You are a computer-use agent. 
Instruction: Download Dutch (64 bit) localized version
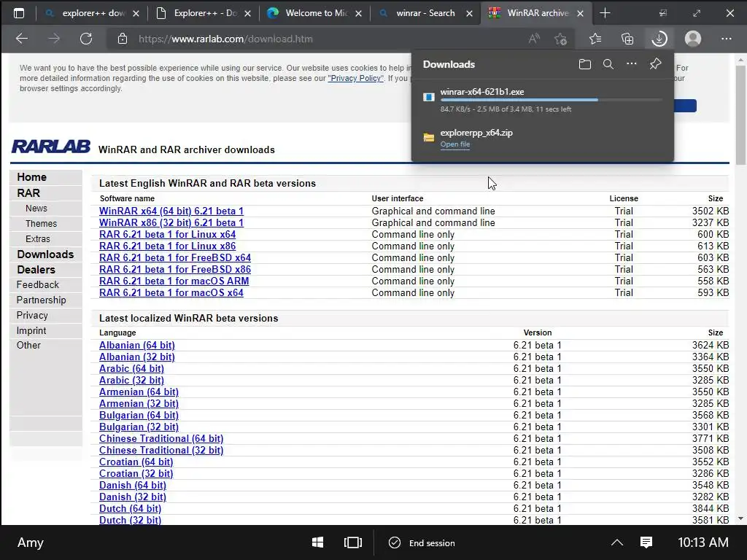point(130,508)
